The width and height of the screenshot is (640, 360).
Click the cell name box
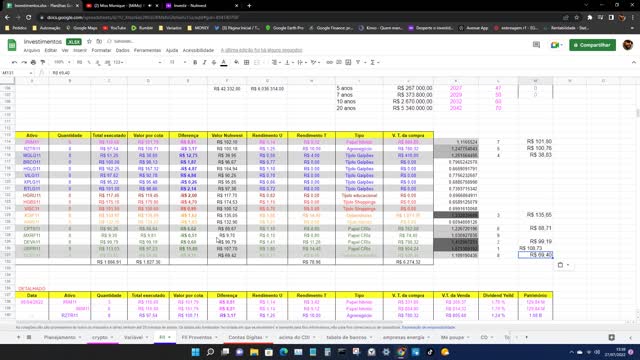[x=16, y=73]
